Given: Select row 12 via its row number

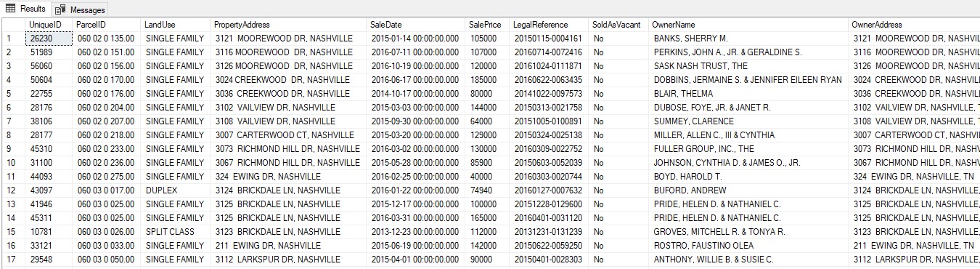Looking at the screenshot, I should pos(12,190).
